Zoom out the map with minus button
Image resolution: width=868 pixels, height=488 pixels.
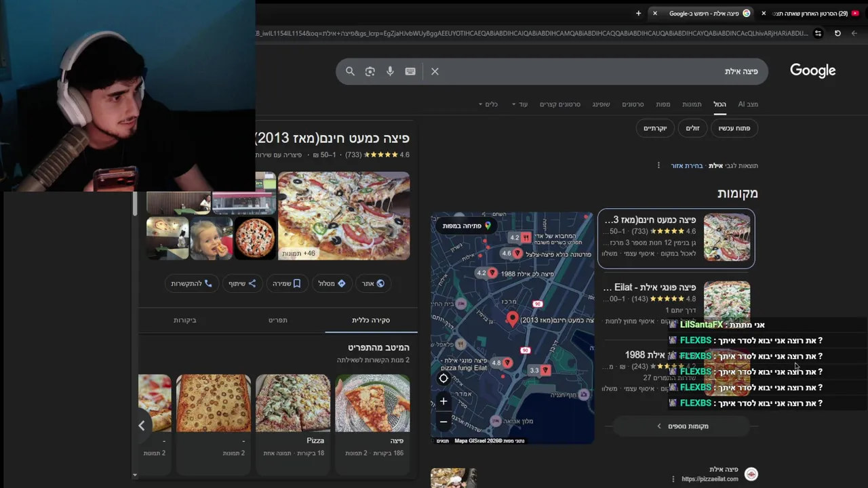(443, 422)
